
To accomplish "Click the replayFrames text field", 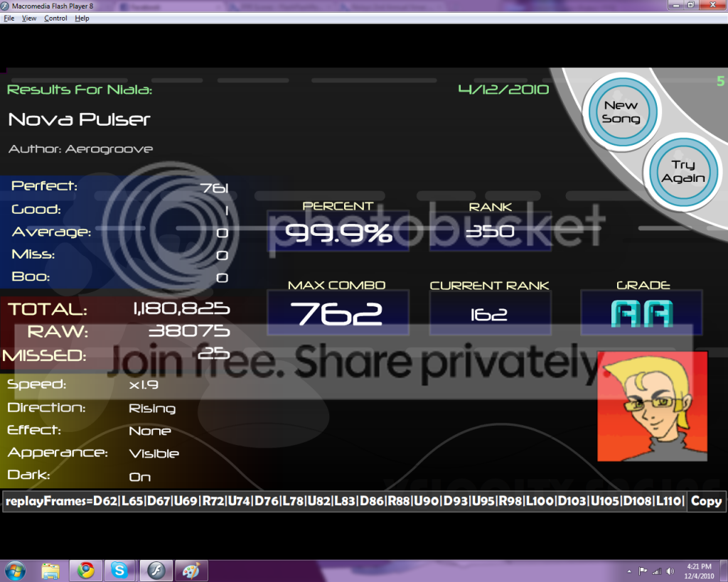I will pos(344,501).
